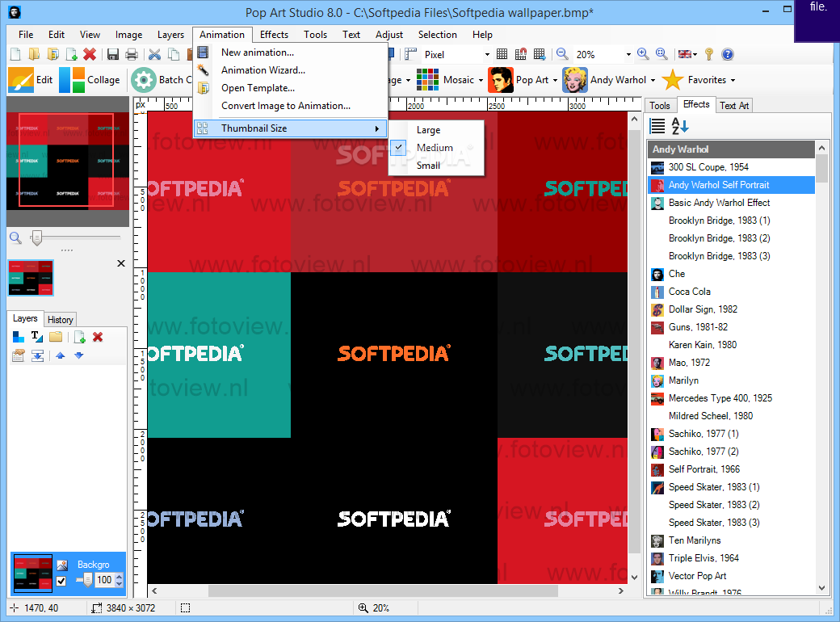This screenshot has height=622, width=840.
Task: Open the language flag dropdown
Action: pyautogui.click(x=687, y=54)
